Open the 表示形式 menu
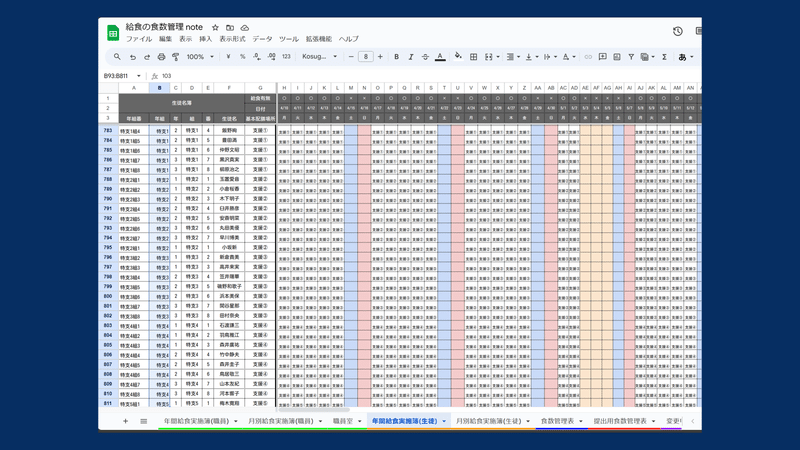800x450 pixels. point(232,39)
